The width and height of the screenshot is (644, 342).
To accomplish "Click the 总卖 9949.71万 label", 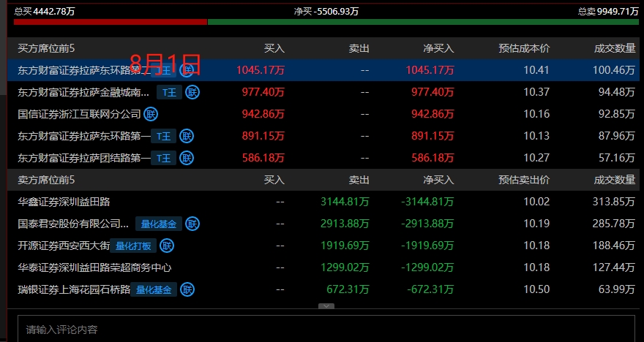I will click(x=608, y=12).
